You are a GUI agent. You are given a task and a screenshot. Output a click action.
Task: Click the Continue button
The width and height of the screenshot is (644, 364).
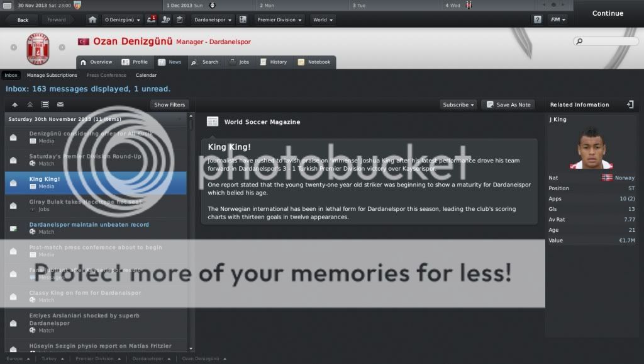click(608, 13)
